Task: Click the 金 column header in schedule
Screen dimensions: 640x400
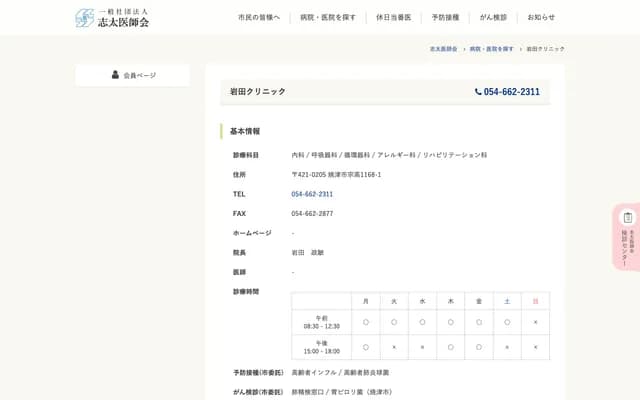Action: [479, 301]
